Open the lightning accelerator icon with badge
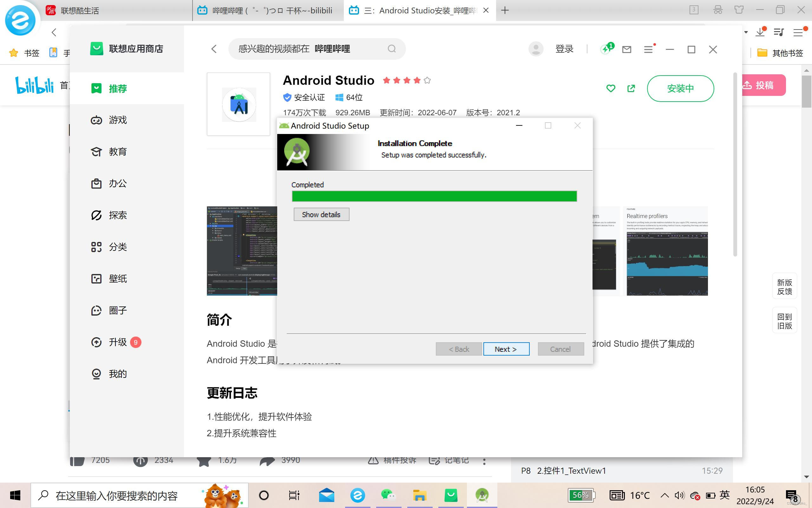 607,49
